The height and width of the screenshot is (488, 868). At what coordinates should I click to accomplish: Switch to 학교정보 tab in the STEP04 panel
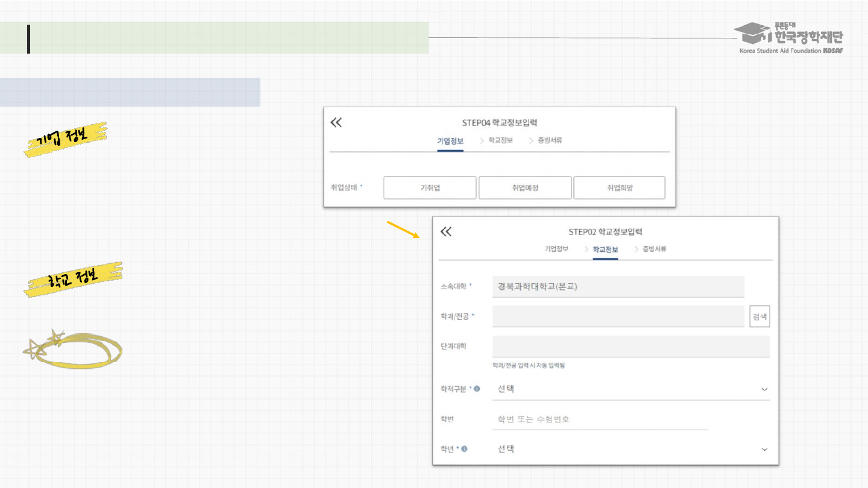[500, 140]
